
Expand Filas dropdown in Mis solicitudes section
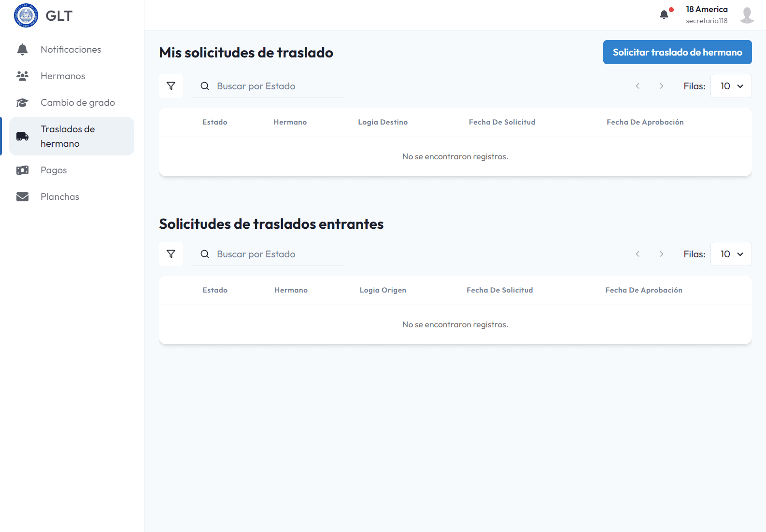[x=731, y=86]
